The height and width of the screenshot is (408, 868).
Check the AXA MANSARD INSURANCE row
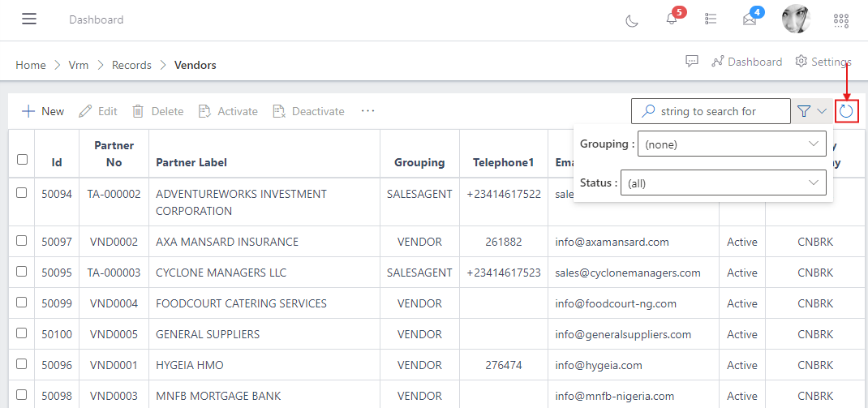point(23,241)
